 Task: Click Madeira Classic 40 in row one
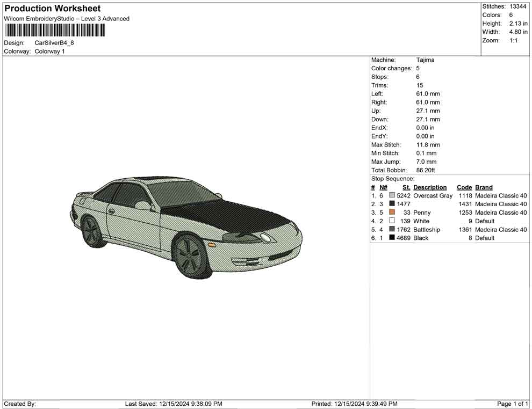500,195
